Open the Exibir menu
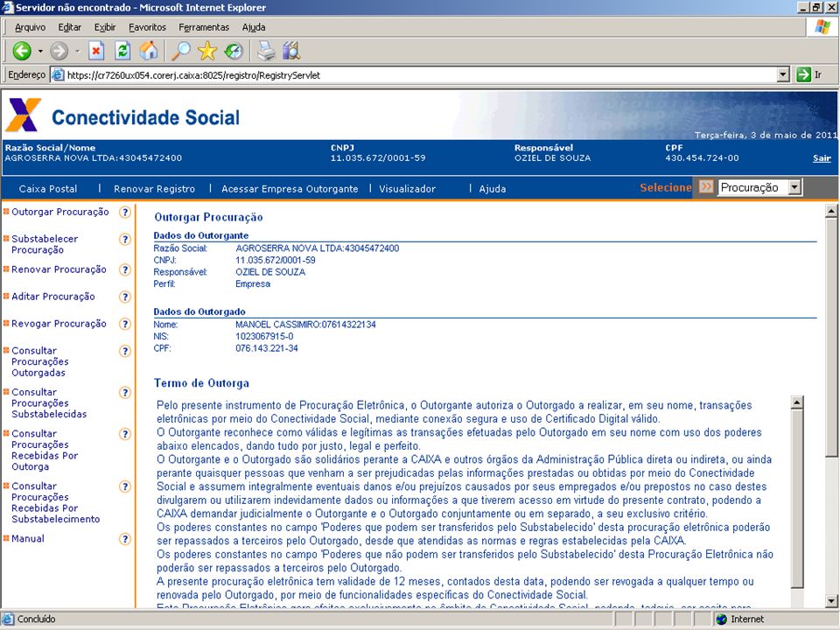This screenshot has height=630, width=840. point(105,27)
